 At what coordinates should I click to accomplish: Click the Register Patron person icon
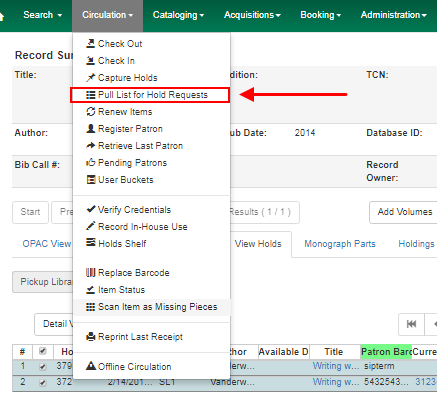pos(90,128)
